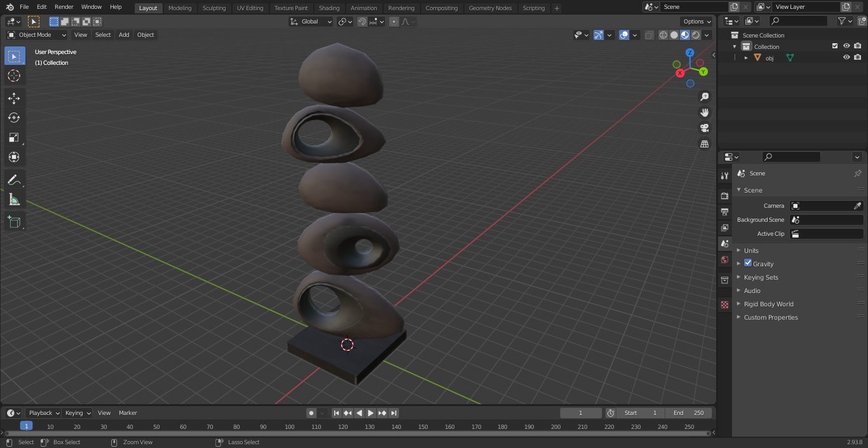The height and width of the screenshot is (448, 868).
Task: Open the shading options dropdown arrow
Action: tap(707, 35)
